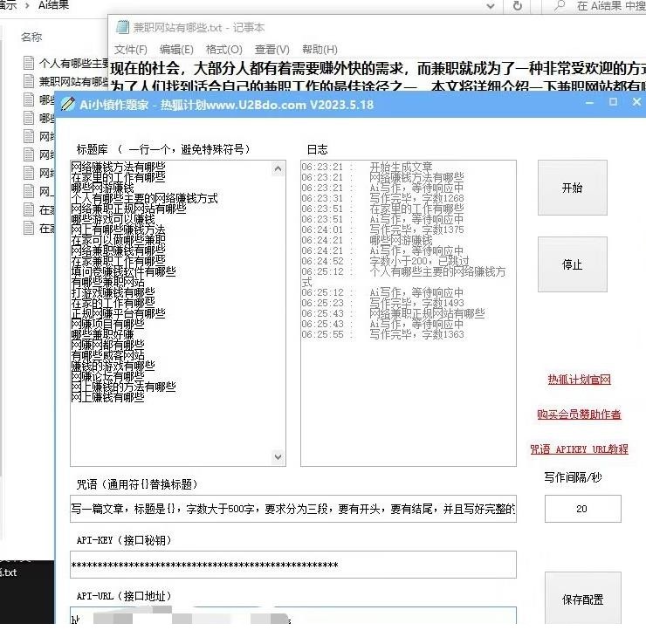Select title line 个人有哪些主要的网络赚钱方式 in 标题库
The image size is (646, 644).
144,198
